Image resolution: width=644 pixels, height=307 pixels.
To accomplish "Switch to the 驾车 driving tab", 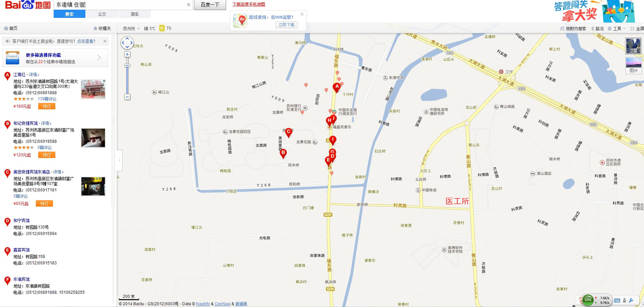I will coord(135,14).
